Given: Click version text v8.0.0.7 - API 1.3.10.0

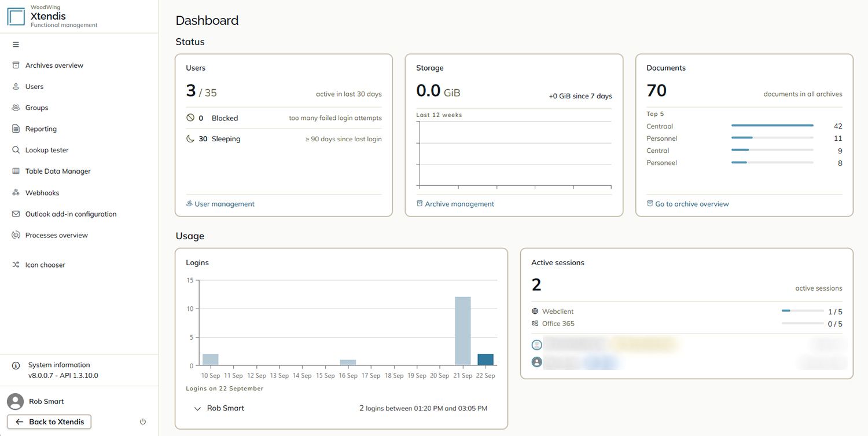Looking at the screenshot, I should [x=63, y=376].
